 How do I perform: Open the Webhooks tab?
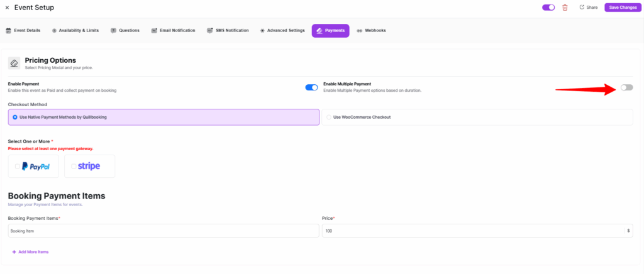coord(371,30)
